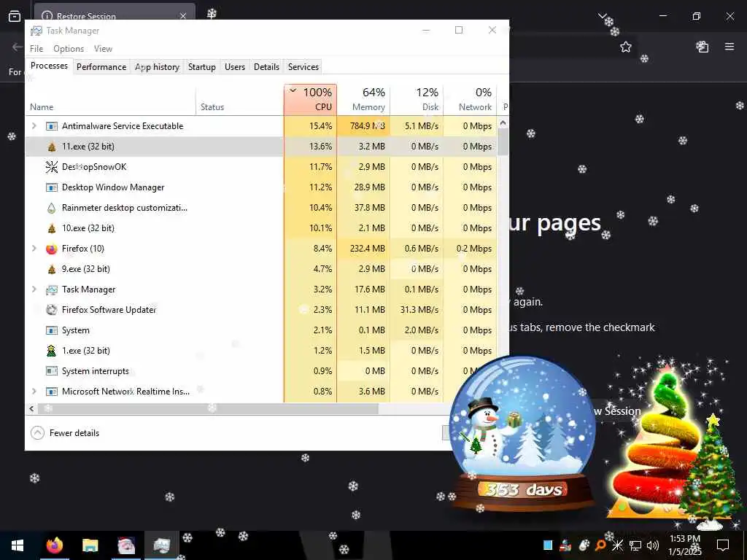Switch to the Performance tab
This screenshot has height=560, width=747.
point(101,67)
